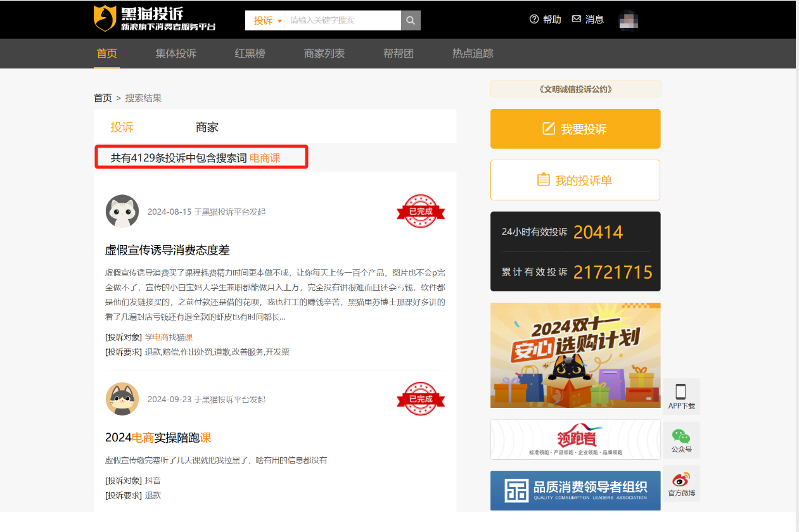Open 《文明诚信投诉公约》 link
This screenshot has height=532, width=799.
575,89
